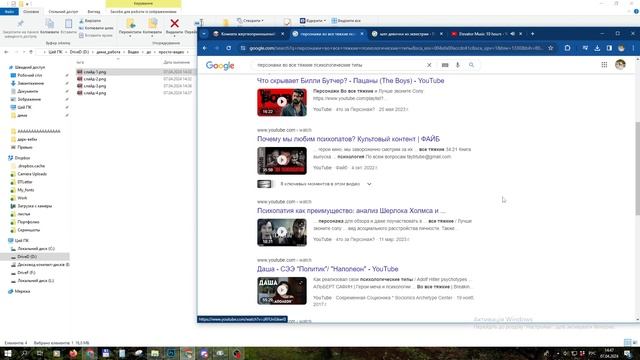The height and width of the screenshot is (360, 640).
Task: Go up one folder in Explorer
Action: click(31, 52)
